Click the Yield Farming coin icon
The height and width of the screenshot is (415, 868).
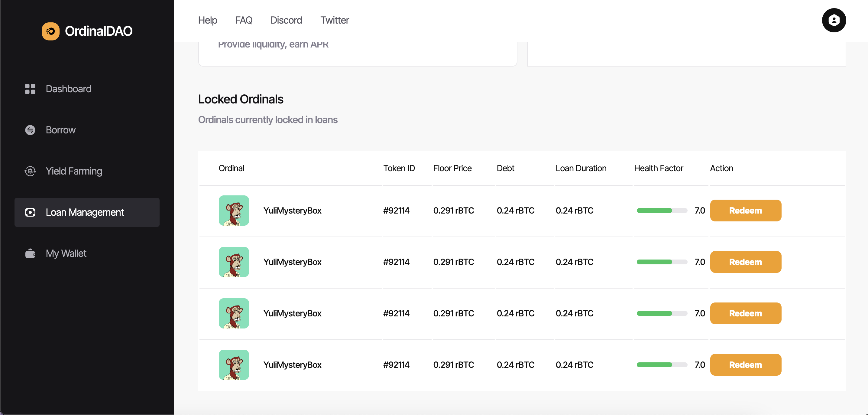click(x=30, y=171)
